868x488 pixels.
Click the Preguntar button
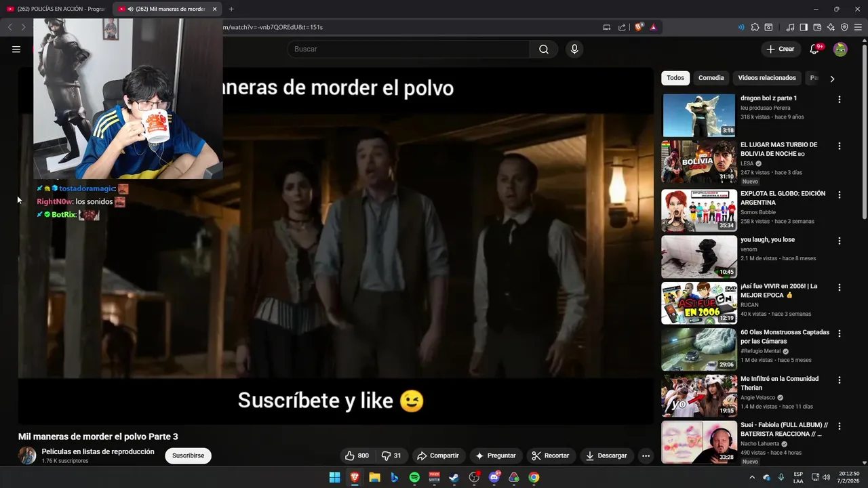click(x=496, y=455)
